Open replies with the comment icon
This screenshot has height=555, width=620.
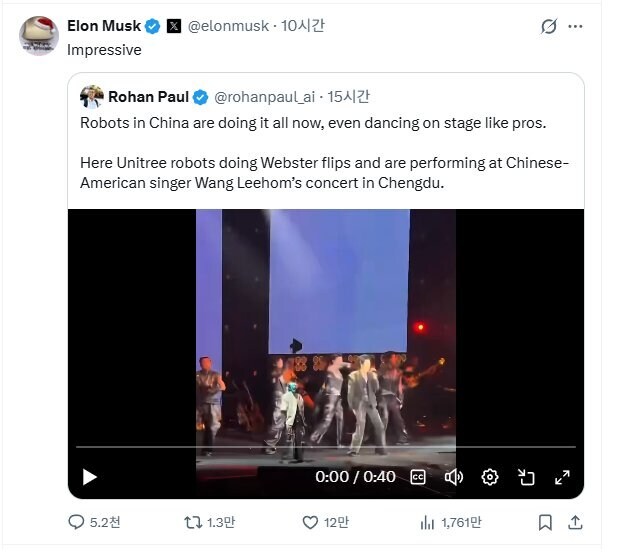[x=77, y=522]
